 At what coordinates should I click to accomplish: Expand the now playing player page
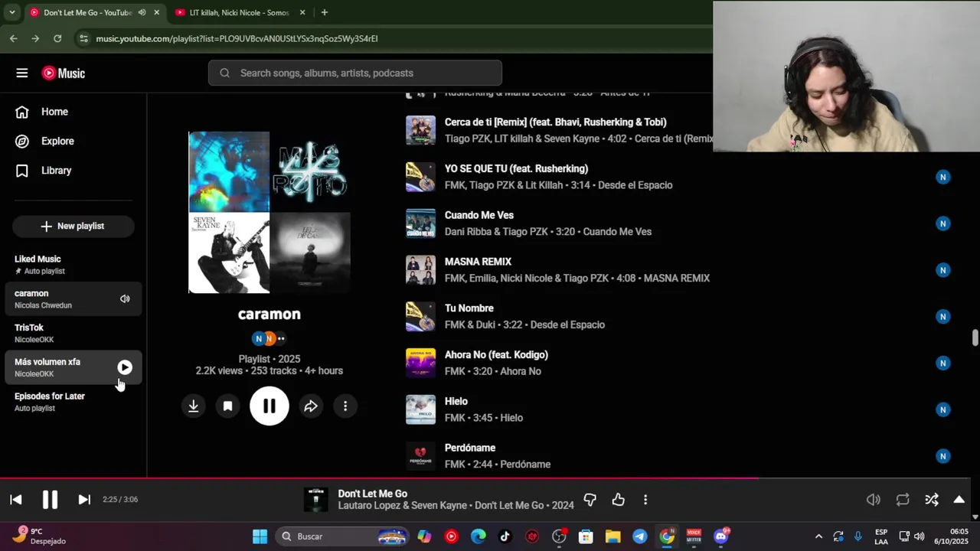(959, 500)
